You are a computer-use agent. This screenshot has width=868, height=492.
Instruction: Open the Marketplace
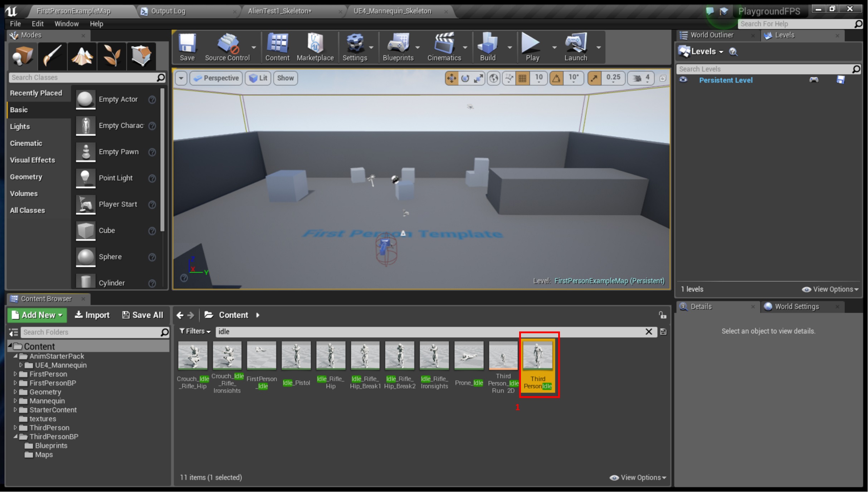315,47
